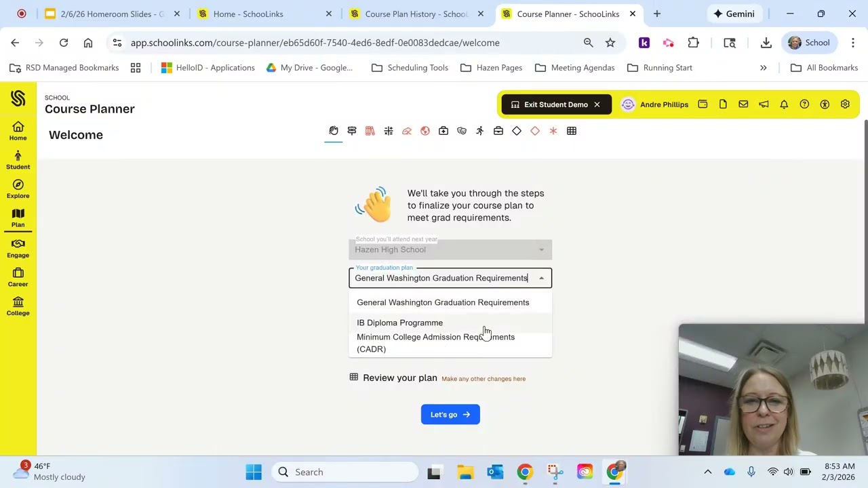
Task: Open the messages envelope icon
Action: pyautogui.click(x=743, y=104)
